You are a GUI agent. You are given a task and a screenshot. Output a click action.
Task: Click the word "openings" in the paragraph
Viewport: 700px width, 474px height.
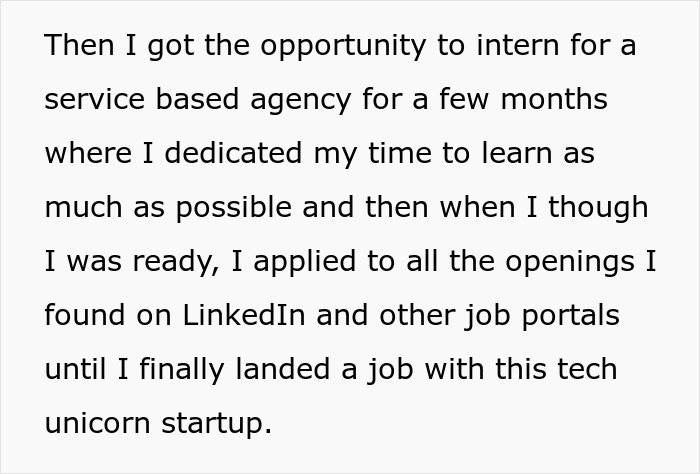570,262
